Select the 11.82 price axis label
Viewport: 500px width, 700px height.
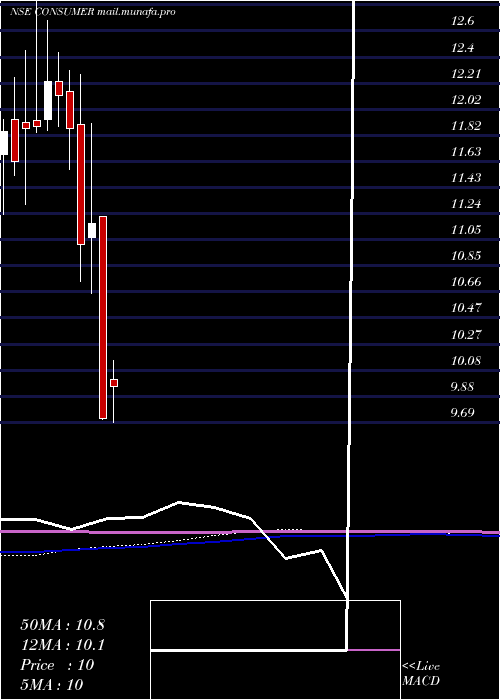pos(466,125)
